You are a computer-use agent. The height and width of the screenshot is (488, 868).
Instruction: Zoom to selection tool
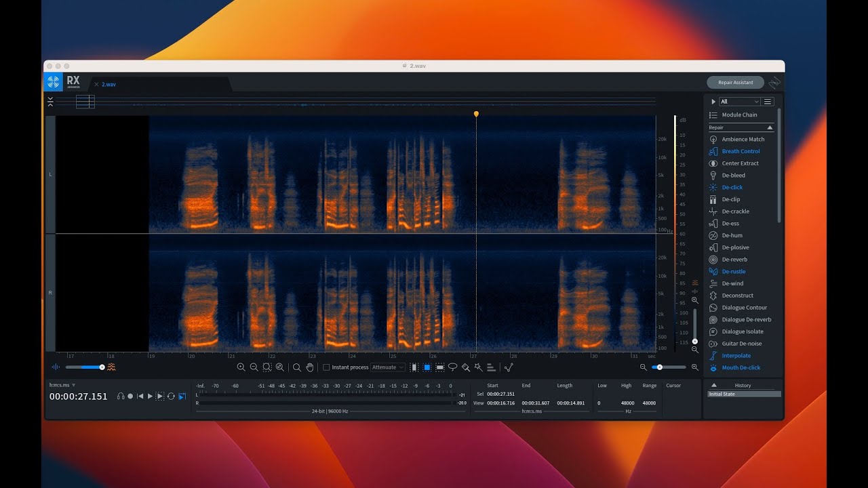pos(267,367)
